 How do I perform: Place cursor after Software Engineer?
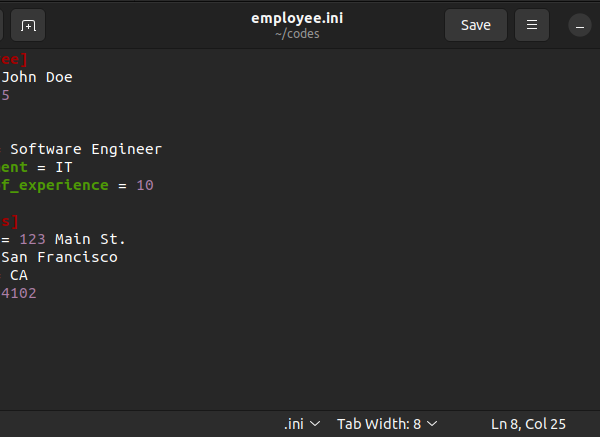pos(163,149)
